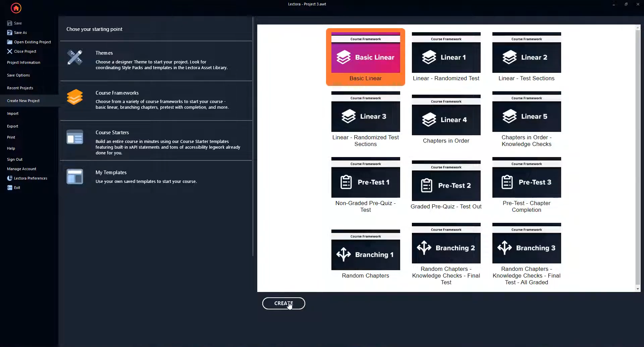Viewport: 644px width, 347px height.
Task: Minimize the Lectora window
Action: tap(614, 4)
